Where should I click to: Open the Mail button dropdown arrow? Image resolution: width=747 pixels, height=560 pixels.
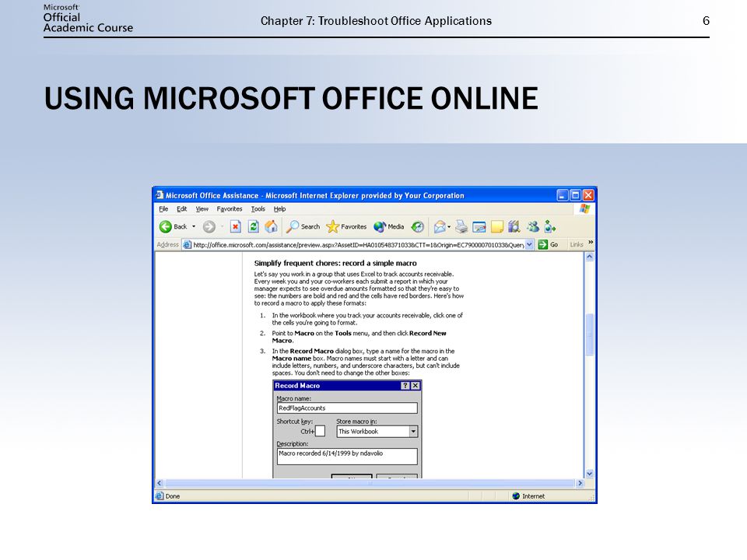(x=449, y=227)
